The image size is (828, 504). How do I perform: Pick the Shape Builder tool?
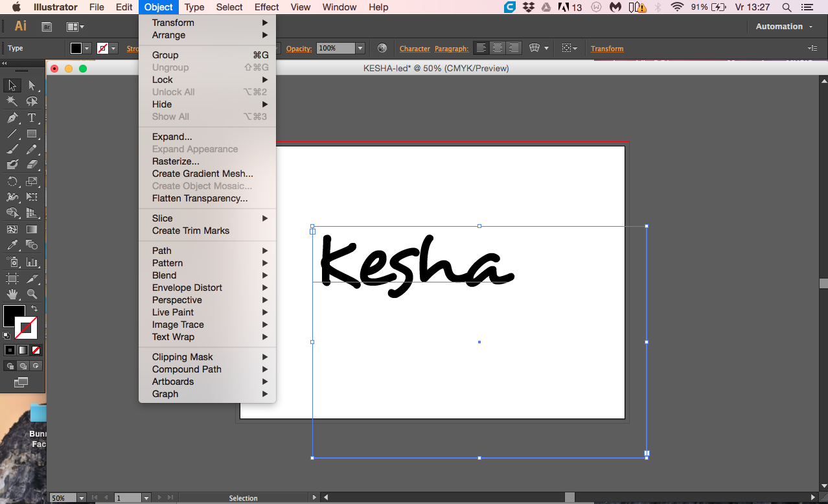click(12, 212)
